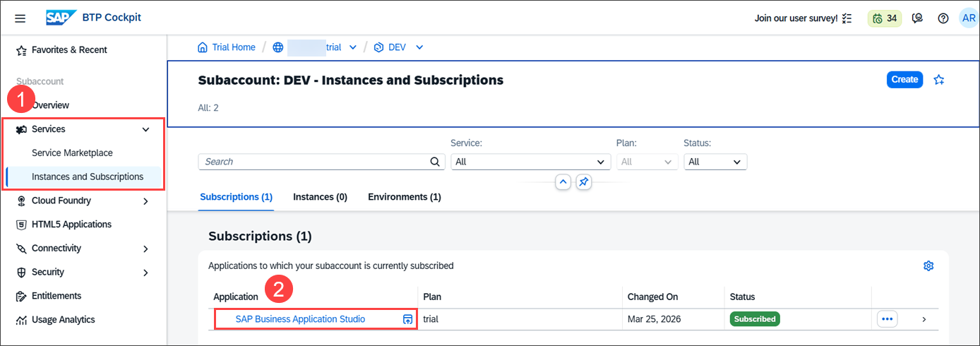980x346 pixels.
Task: Open Favorites & Recent
Action: [69, 50]
